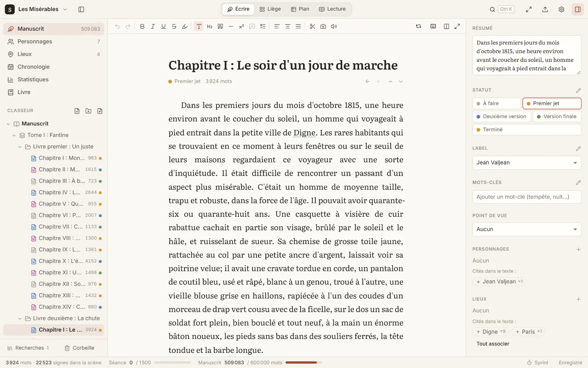Set status to Deuxième version
The height and width of the screenshot is (368, 588).
[501, 117]
